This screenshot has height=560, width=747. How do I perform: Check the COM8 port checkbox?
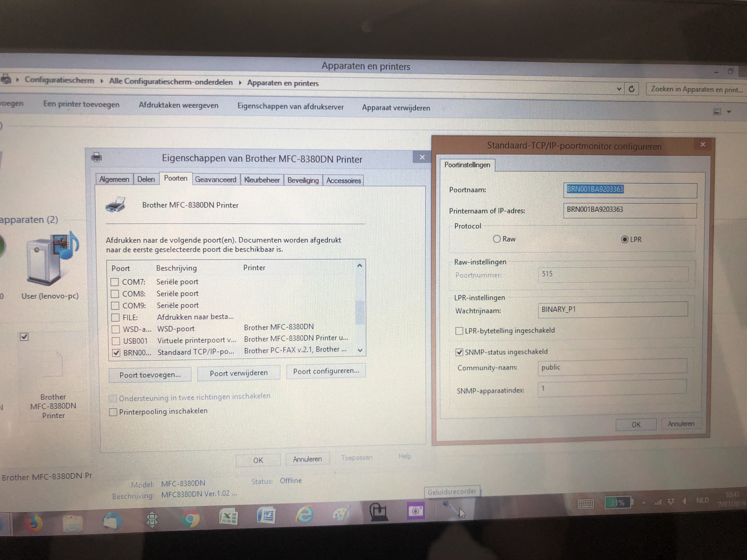point(115,294)
